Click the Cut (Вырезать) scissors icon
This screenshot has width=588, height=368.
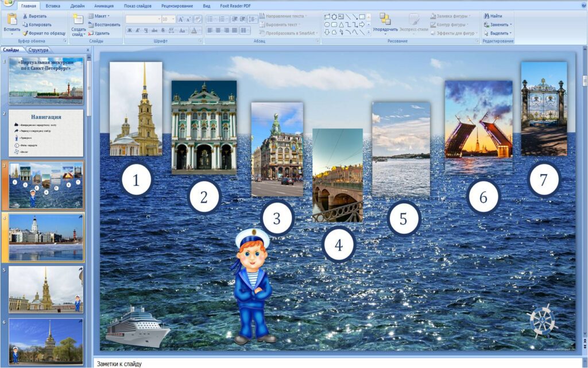(25, 16)
